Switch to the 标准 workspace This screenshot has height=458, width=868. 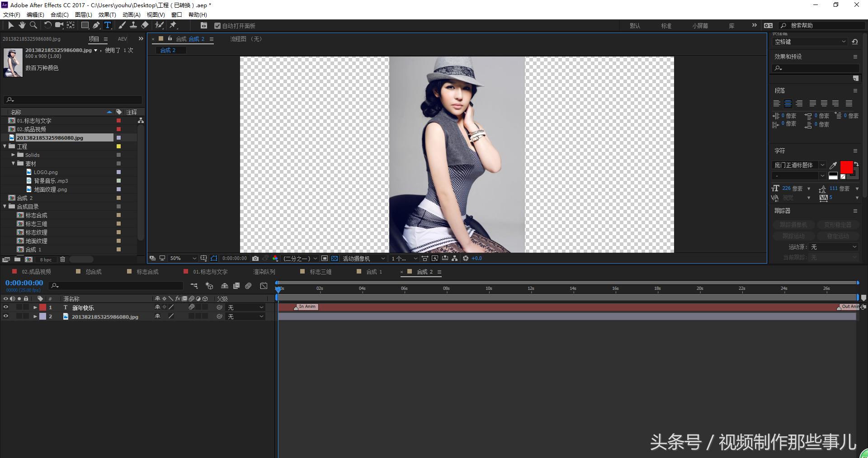coord(666,26)
